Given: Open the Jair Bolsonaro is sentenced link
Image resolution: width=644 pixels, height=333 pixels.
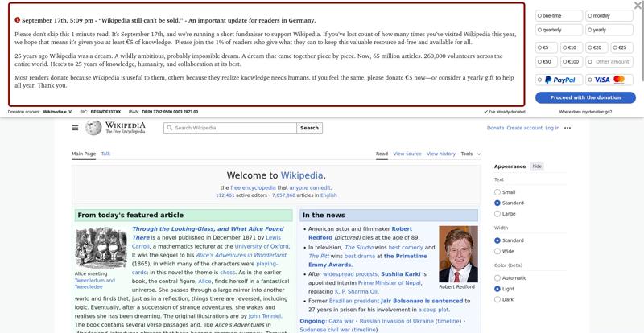Looking at the screenshot, I should coord(422,301).
